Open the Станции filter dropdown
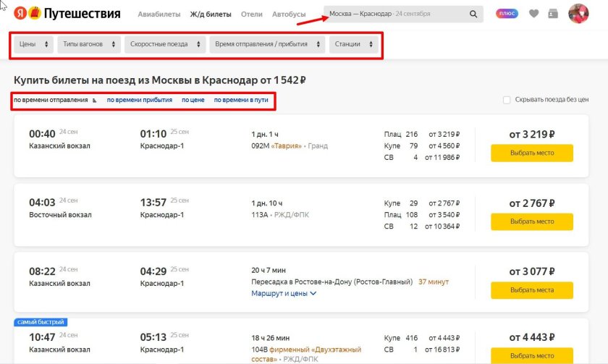This screenshot has width=608, height=364. point(354,45)
